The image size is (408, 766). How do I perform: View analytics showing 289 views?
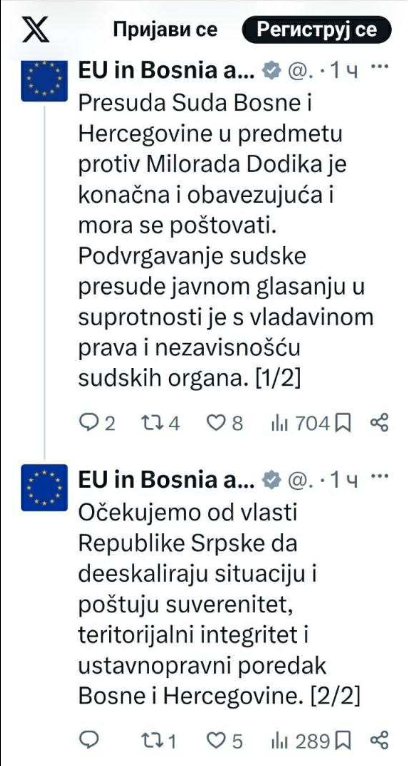(x=300, y=741)
